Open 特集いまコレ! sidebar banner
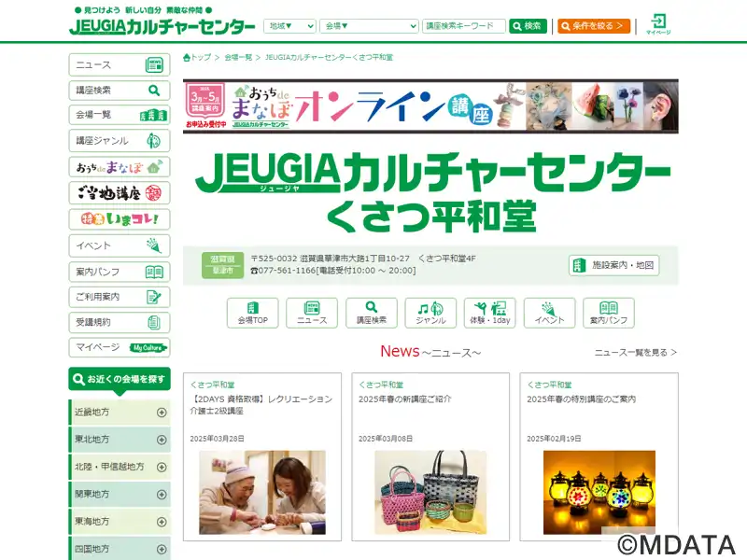This screenshot has height=560, width=747. 120,219
